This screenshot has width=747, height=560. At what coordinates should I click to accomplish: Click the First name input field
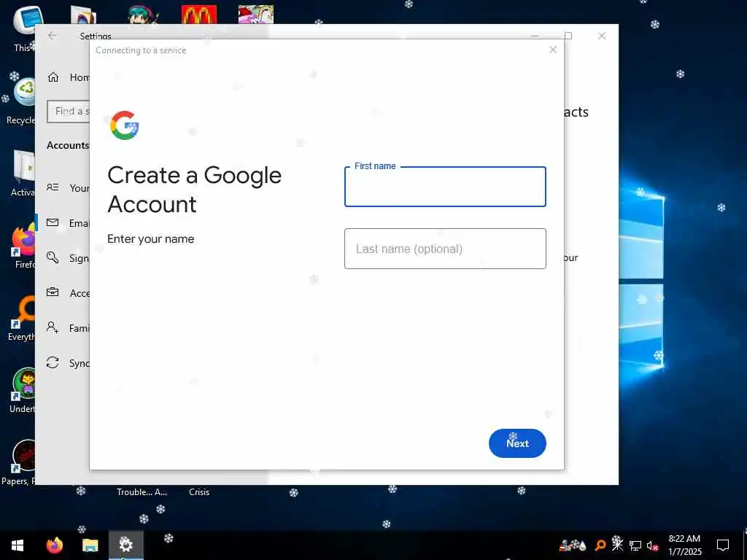(x=445, y=187)
